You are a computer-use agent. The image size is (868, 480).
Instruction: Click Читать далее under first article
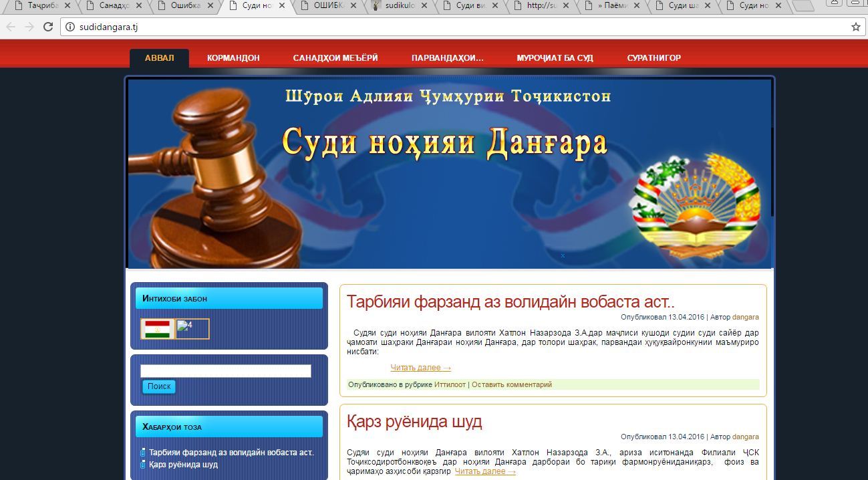(420, 368)
